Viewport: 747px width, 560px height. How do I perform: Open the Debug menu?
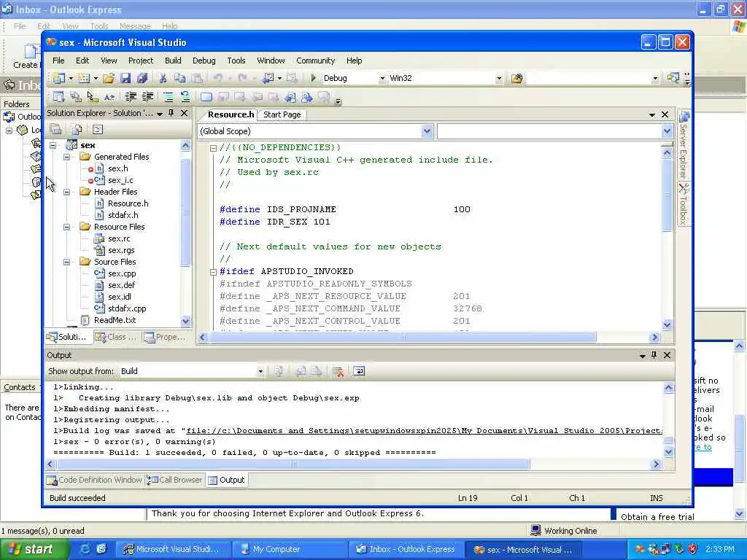[x=204, y=61]
